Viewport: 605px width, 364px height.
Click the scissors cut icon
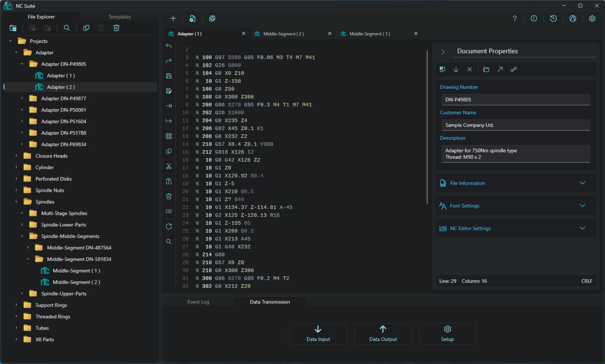(x=169, y=166)
